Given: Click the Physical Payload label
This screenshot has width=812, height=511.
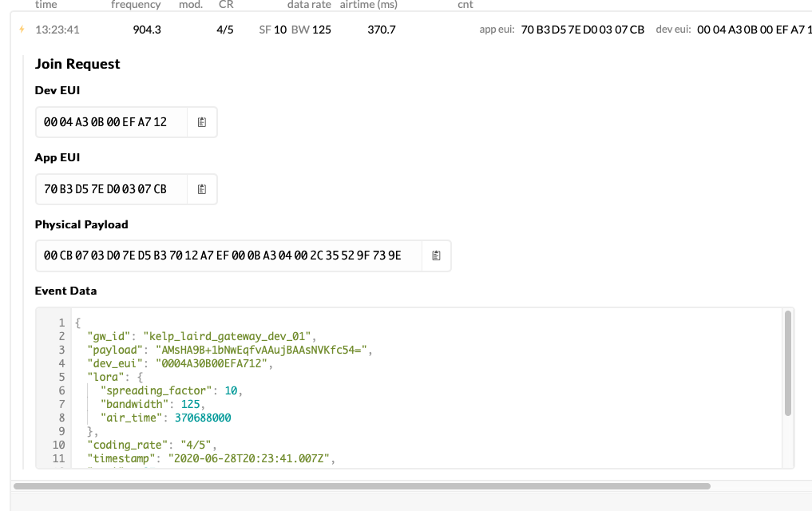Looking at the screenshot, I should [81, 224].
